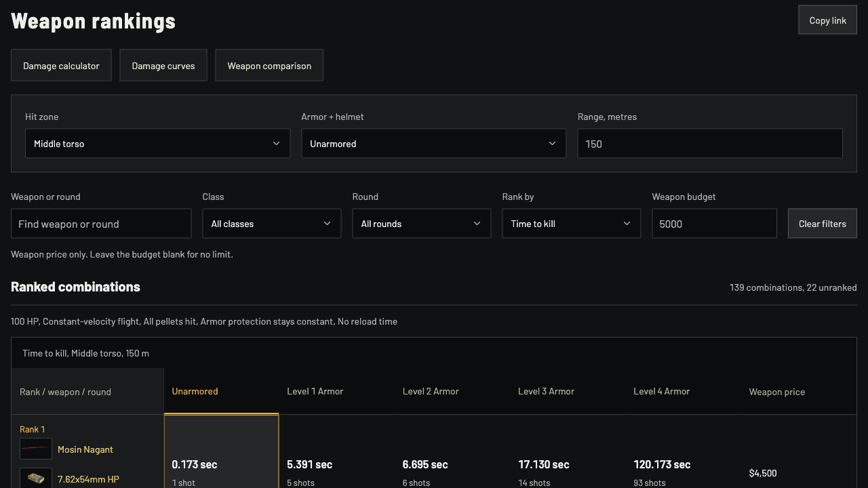
Task: Open the Armor + helmet dropdown
Action: pos(434,144)
